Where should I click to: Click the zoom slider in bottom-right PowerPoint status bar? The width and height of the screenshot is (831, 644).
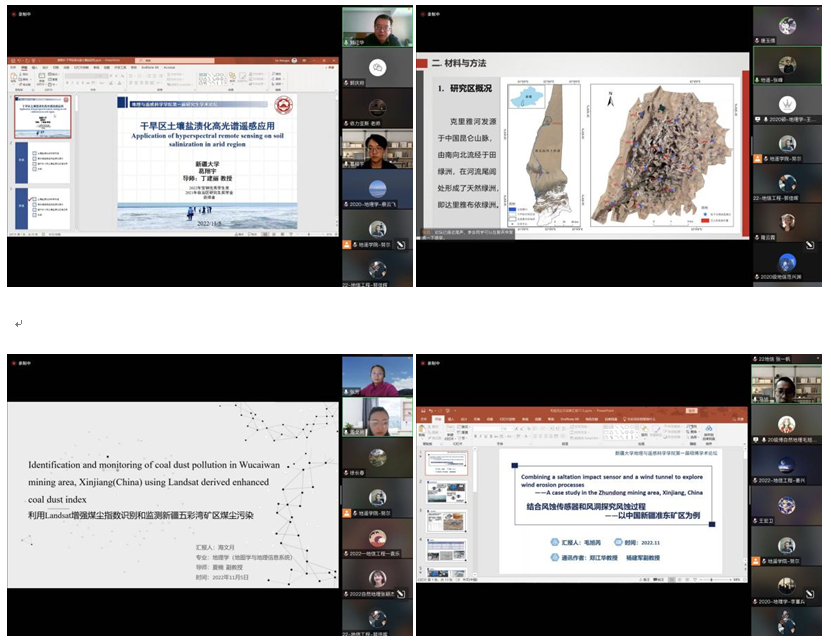[x=712, y=581]
